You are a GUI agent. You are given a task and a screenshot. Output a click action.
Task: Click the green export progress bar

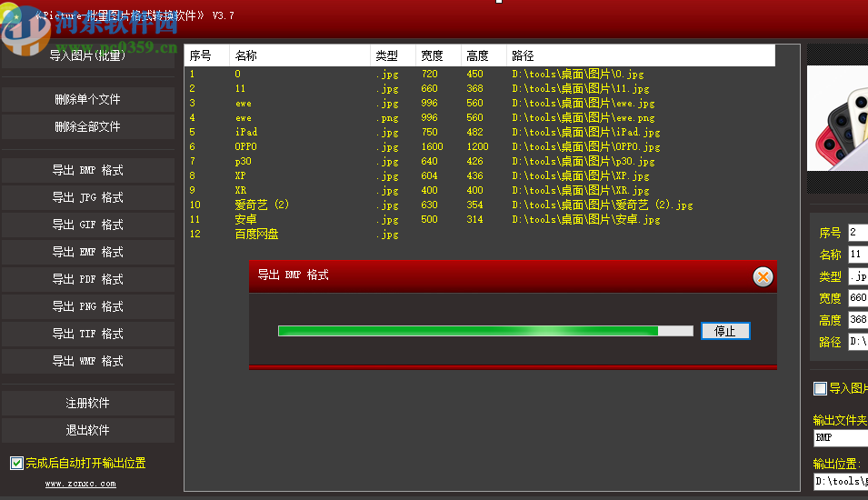485,331
